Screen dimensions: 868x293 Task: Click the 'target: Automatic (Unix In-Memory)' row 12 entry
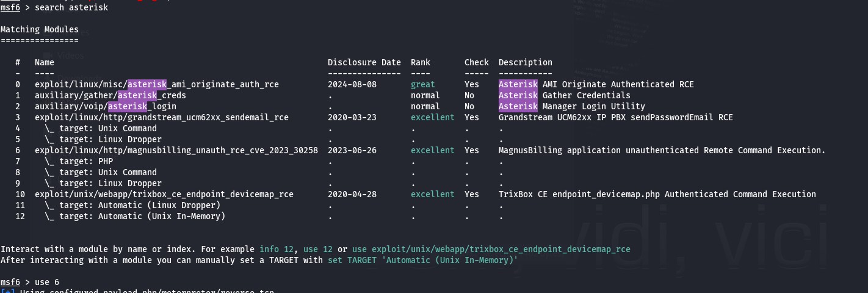pos(134,216)
